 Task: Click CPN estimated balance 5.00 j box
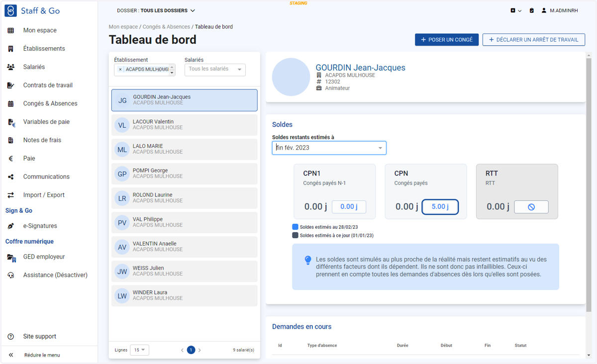point(440,207)
